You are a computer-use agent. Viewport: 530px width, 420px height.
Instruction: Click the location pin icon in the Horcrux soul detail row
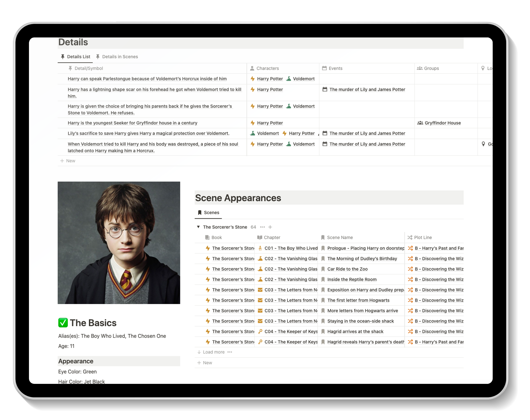click(x=483, y=144)
